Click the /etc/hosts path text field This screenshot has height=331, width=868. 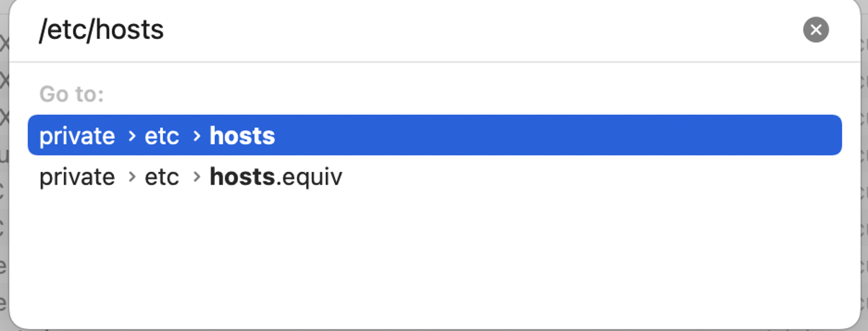(x=417, y=30)
